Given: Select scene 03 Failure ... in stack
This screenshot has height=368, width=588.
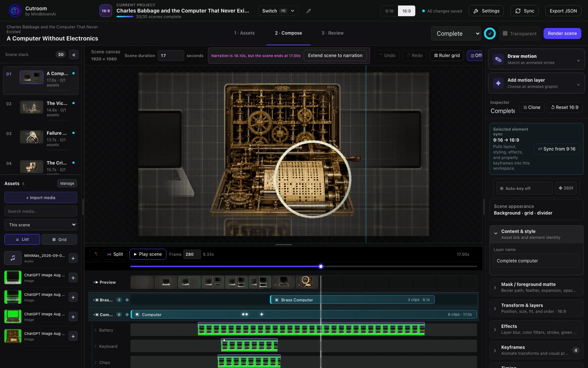Looking at the screenshot, I should coord(41,139).
